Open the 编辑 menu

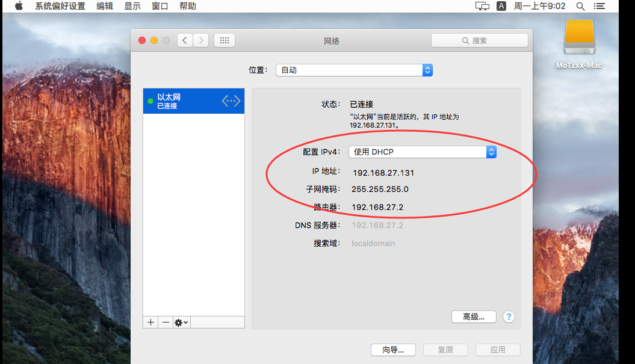(105, 6)
